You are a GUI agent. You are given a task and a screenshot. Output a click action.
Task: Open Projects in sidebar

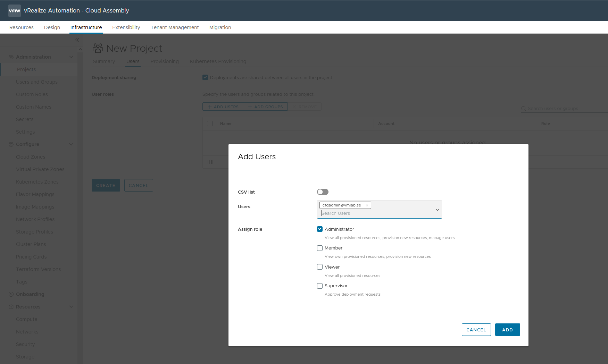(26, 69)
